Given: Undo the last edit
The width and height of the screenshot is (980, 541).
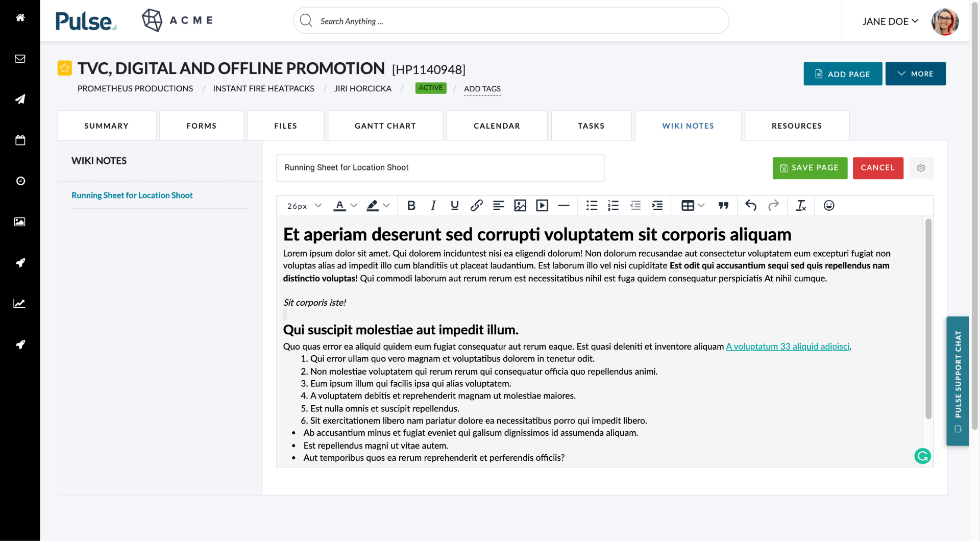Looking at the screenshot, I should pos(751,206).
